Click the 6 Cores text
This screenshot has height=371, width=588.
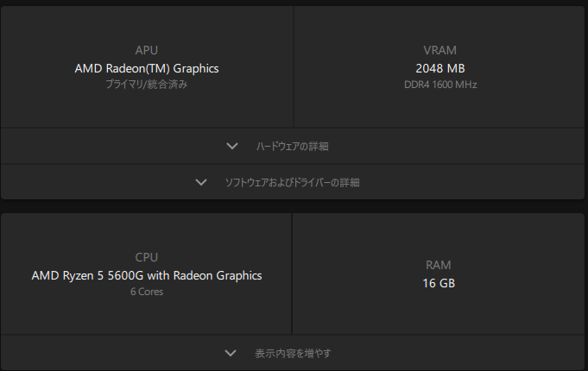[147, 292]
